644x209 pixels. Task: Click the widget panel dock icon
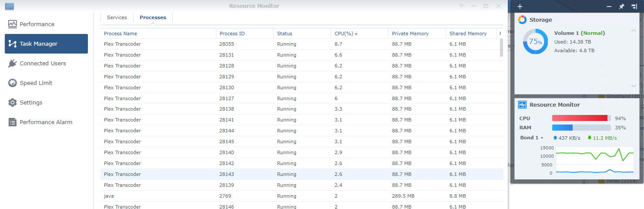tap(634, 7)
